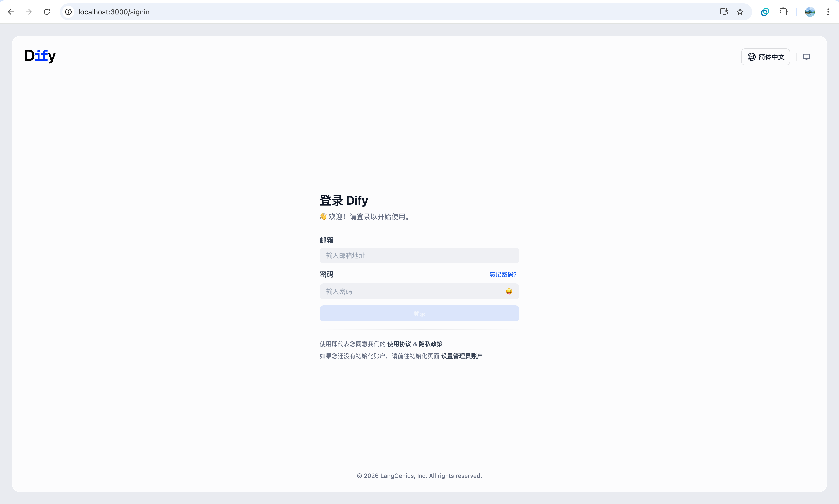This screenshot has height=504, width=839.
Task: Reload the page with refresh icon
Action: coord(47,12)
